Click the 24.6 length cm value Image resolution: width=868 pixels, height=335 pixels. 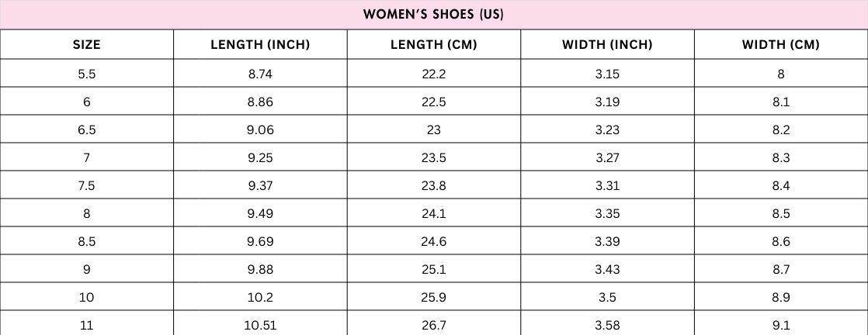pyautogui.click(x=433, y=242)
